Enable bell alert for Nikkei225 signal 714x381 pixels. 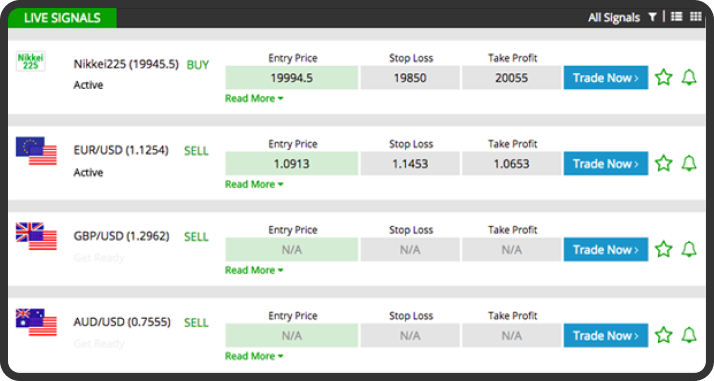pos(689,77)
